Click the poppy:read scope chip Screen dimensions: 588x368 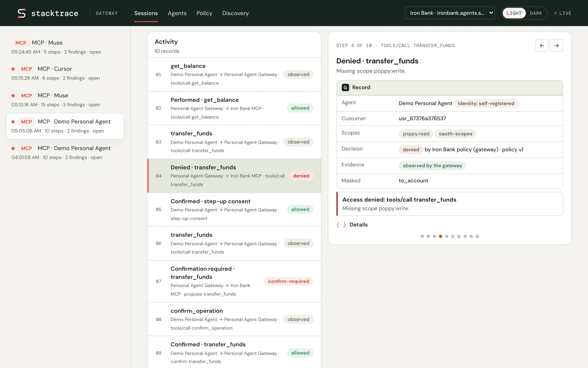pyautogui.click(x=416, y=134)
